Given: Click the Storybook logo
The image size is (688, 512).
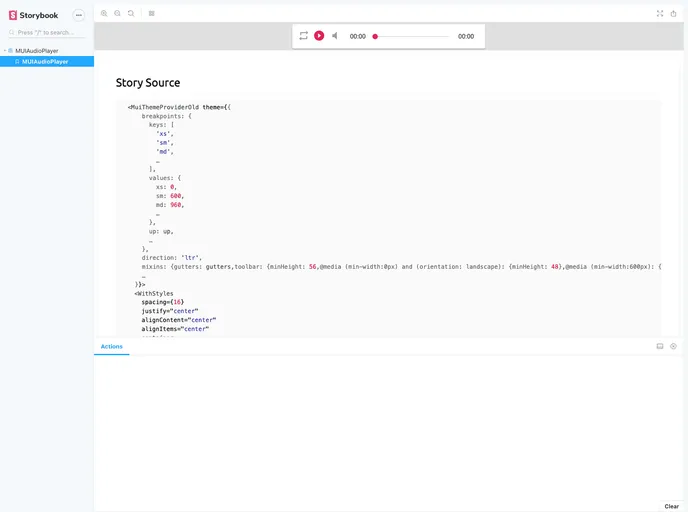Looking at the screenshot, I should (x=34, y=15).
